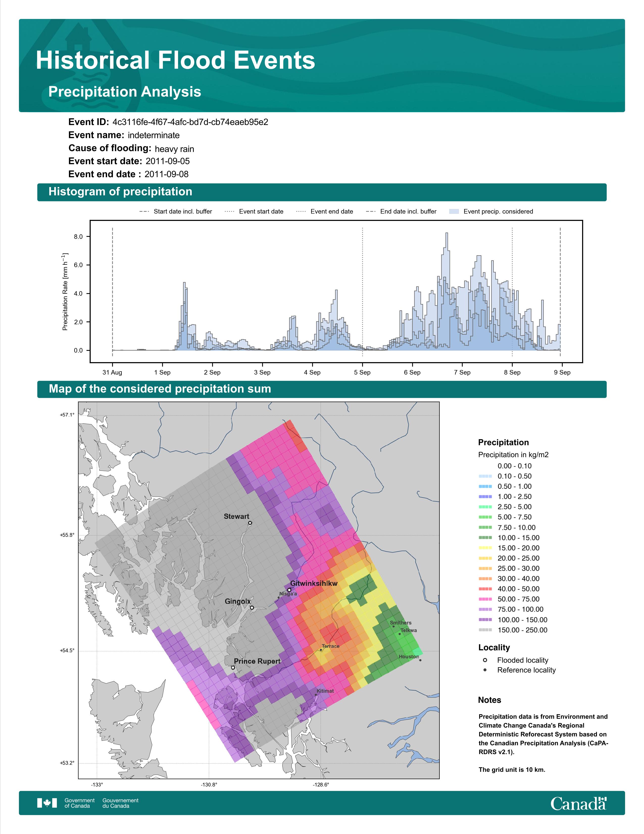Click the Precipitation Rate y-axis label
Viewport: 644px width, 834px height.
[65, 291]
